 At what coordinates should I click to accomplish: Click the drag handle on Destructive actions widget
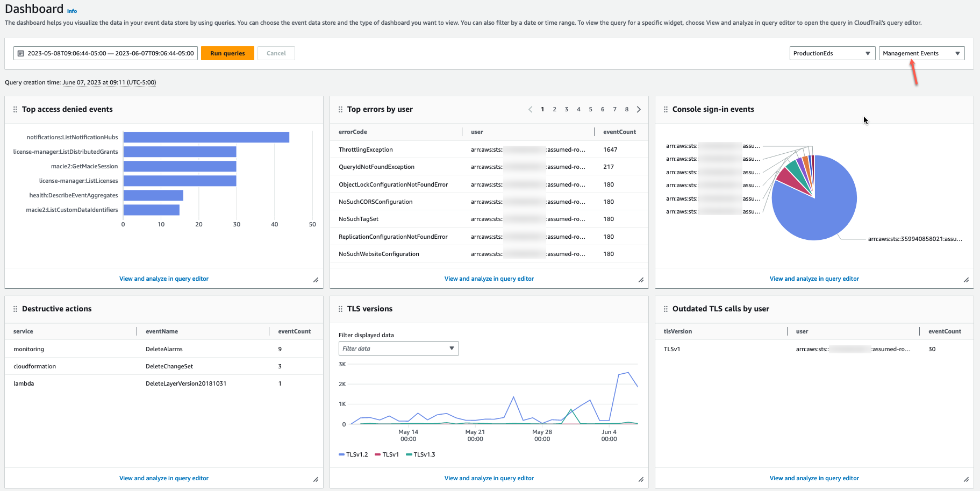(x=15, y=309)
